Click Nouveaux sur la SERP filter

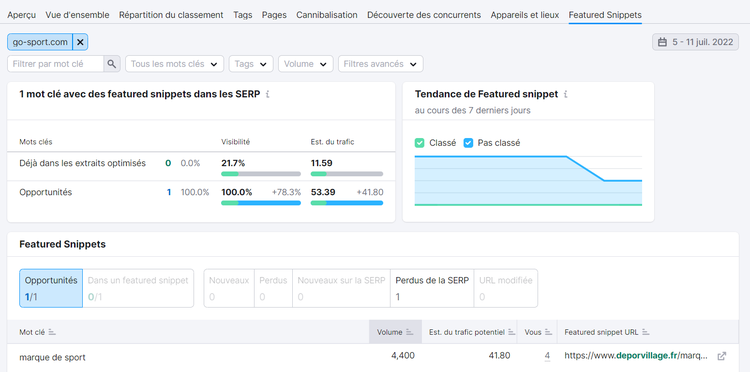(x=342, y=288)
